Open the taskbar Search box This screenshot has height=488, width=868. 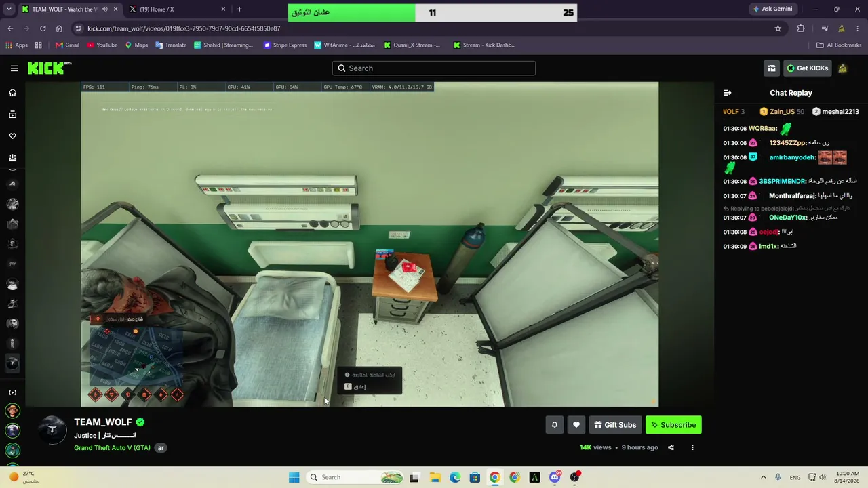[355, 477]
